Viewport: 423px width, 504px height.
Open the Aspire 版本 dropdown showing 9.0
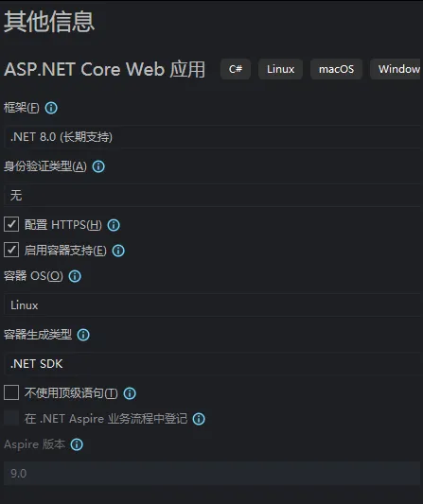[213, 474]
